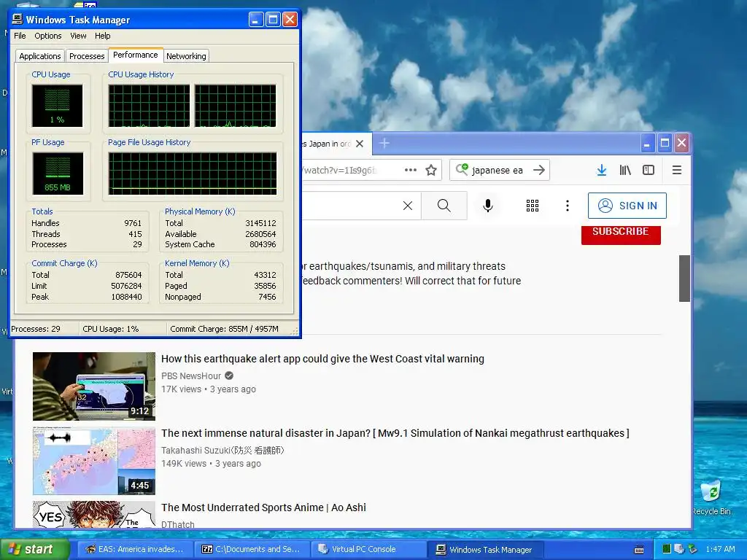747x560 pixels.
Task: Switch to the Applications tab
Action: (40, 56)
